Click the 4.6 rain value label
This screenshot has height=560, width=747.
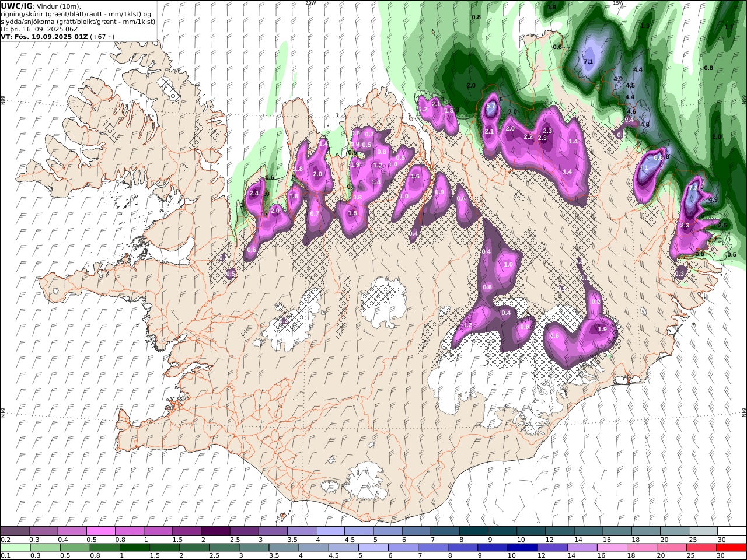tap(631, 111)
